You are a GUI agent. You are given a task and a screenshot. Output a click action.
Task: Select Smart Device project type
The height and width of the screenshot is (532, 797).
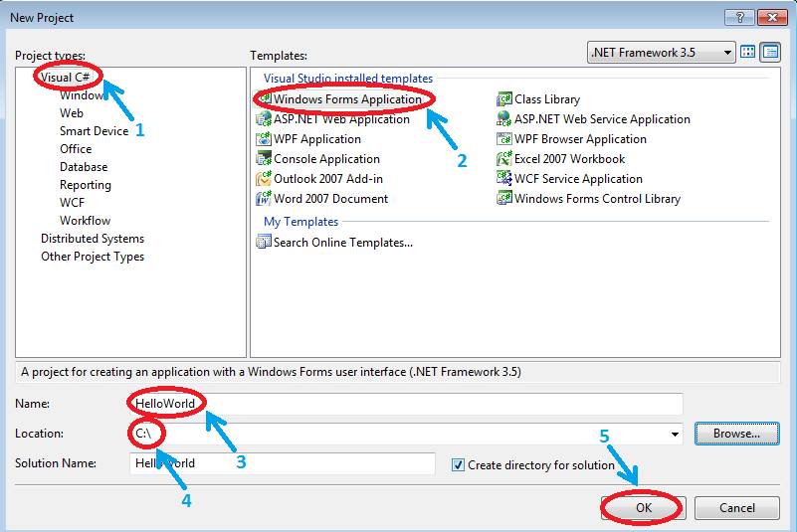click(x=95, y=131)
